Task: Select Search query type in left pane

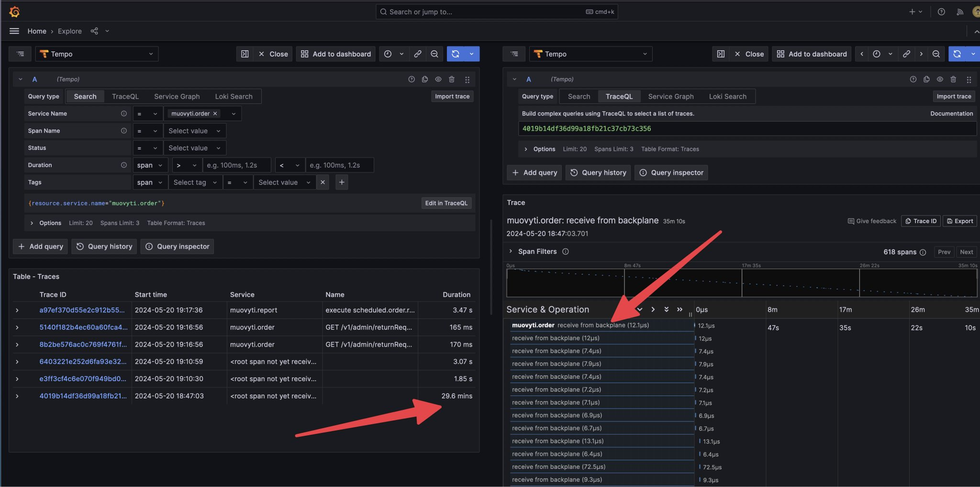Action: [x=85, y=97]
